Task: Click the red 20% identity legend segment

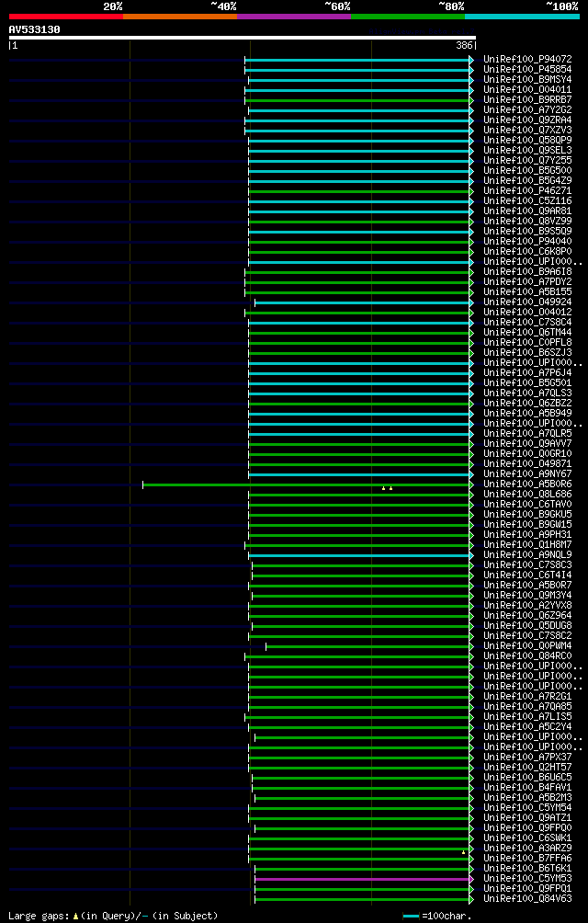Action: (66, 17)
